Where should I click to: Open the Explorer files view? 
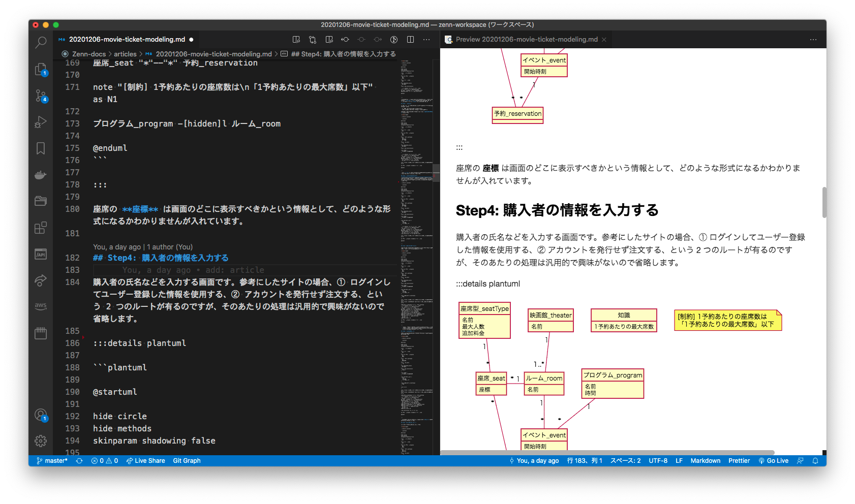tap(41, 69)
